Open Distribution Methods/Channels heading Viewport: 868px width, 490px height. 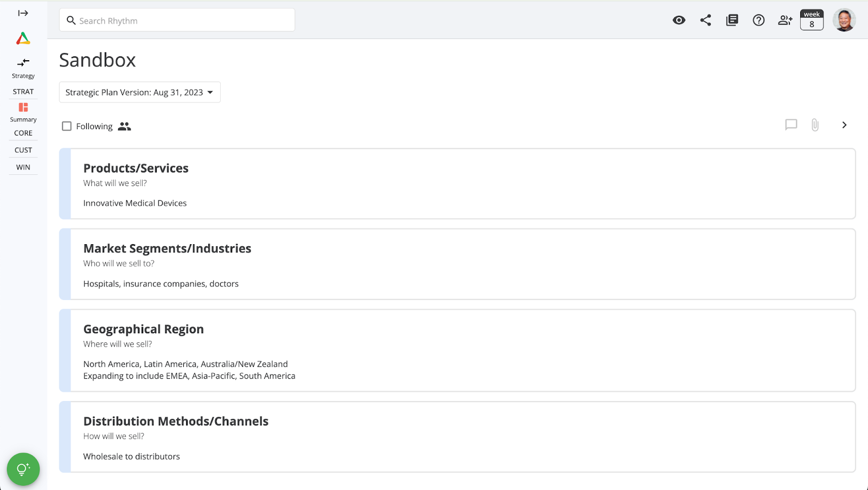click(x=176, y=422)
